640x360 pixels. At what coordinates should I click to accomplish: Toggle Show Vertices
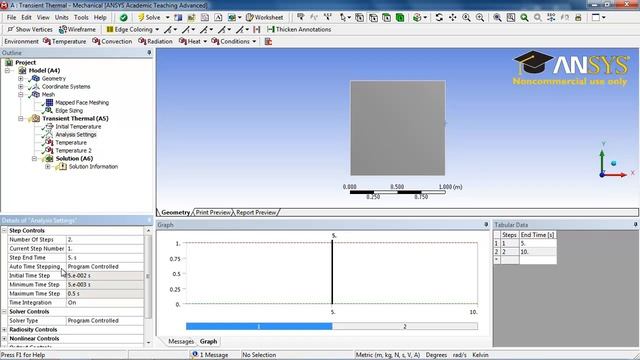click(x=30, y=29)
